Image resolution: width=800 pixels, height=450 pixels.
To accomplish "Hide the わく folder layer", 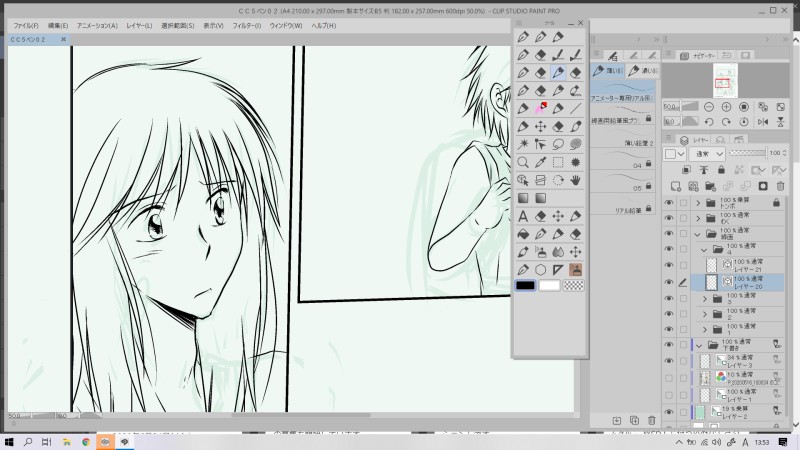I will click(x=668, y=218).
